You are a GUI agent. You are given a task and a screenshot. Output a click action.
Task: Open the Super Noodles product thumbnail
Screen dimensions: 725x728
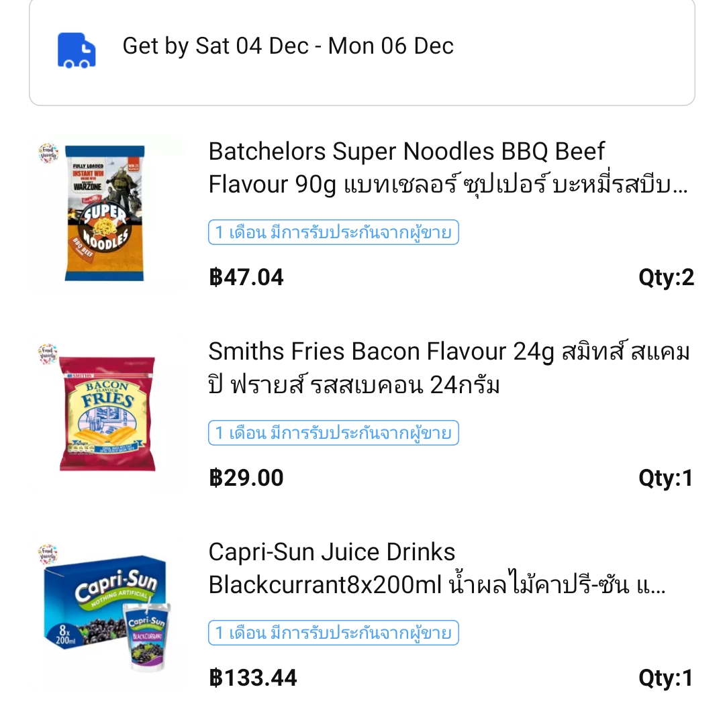point(107,213)
